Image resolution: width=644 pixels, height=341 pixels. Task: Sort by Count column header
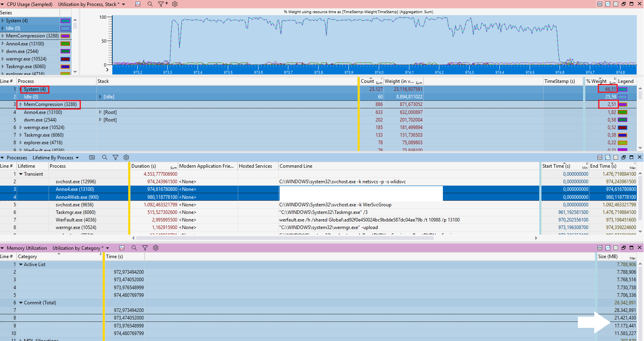tap(371, 81)
